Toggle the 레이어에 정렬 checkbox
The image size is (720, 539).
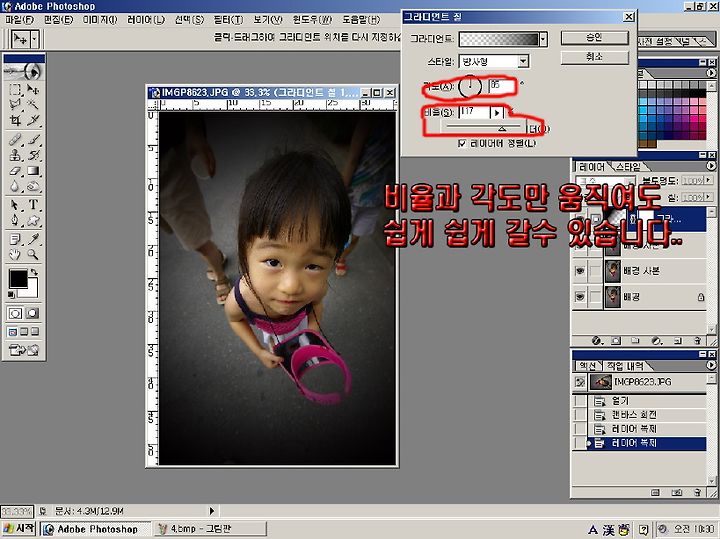462,144
